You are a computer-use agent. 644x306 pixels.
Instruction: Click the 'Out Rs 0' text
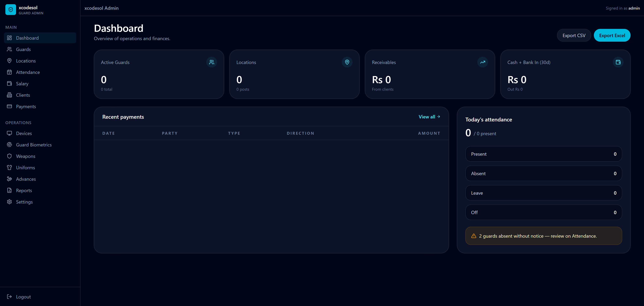[x=515, y=89]
